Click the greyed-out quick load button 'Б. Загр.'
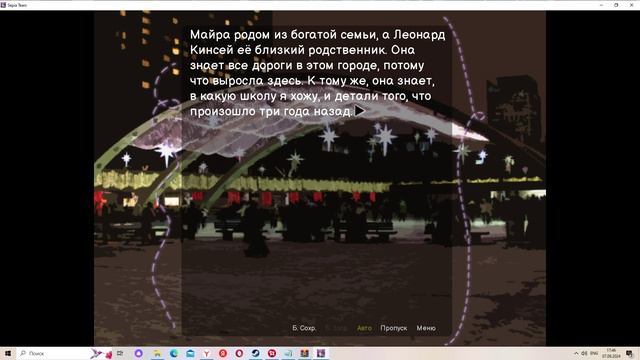The image size is (640, 360). [x=336, y=328]
